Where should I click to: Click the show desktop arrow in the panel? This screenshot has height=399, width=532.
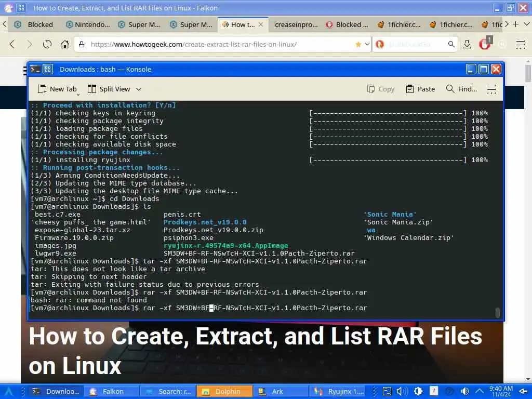pos(524,392)
